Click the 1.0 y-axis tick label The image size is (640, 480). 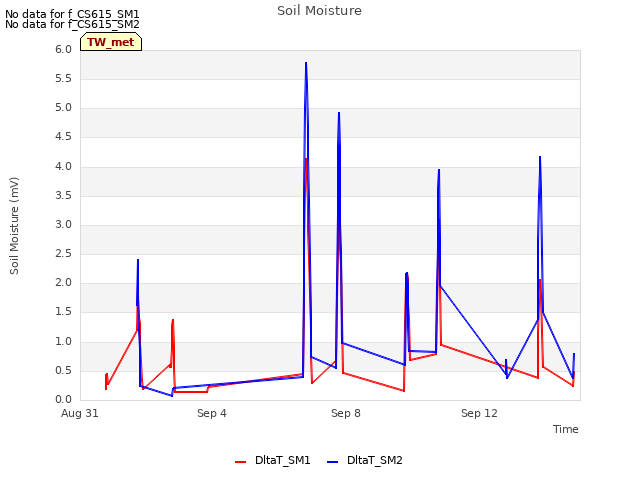(x=63, y=342)
